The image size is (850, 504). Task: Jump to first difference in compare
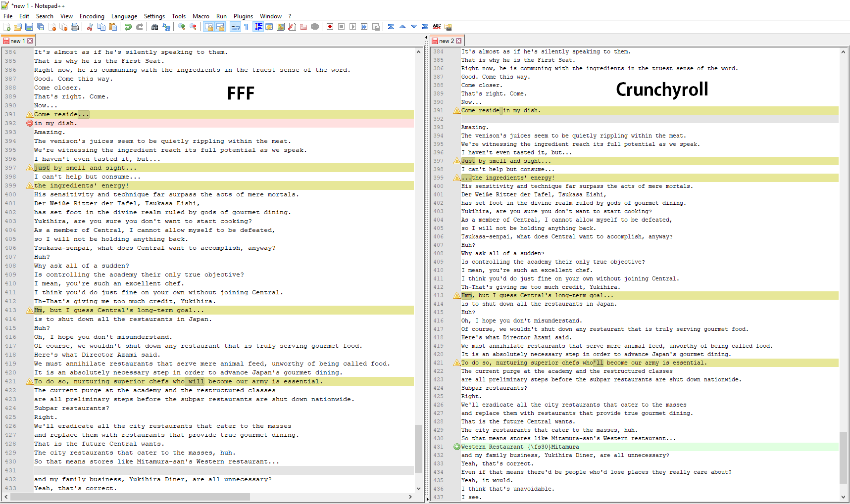391,27
